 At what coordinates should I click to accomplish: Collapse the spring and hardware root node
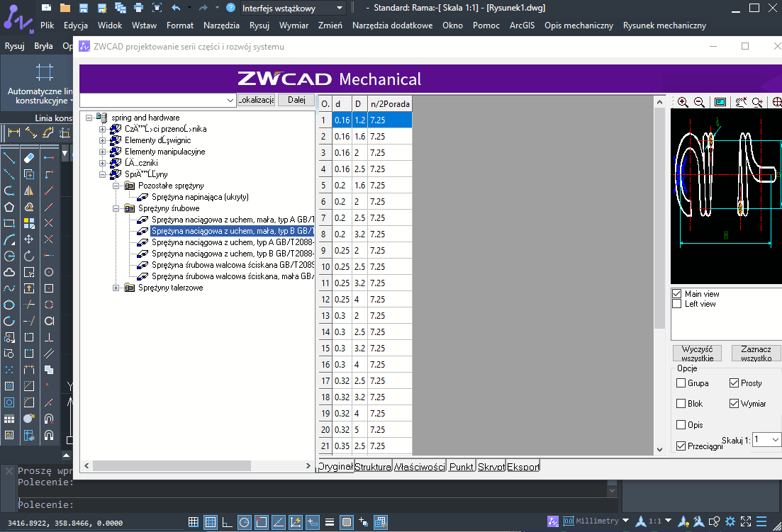pyautogui.click(x=89, y=118)
